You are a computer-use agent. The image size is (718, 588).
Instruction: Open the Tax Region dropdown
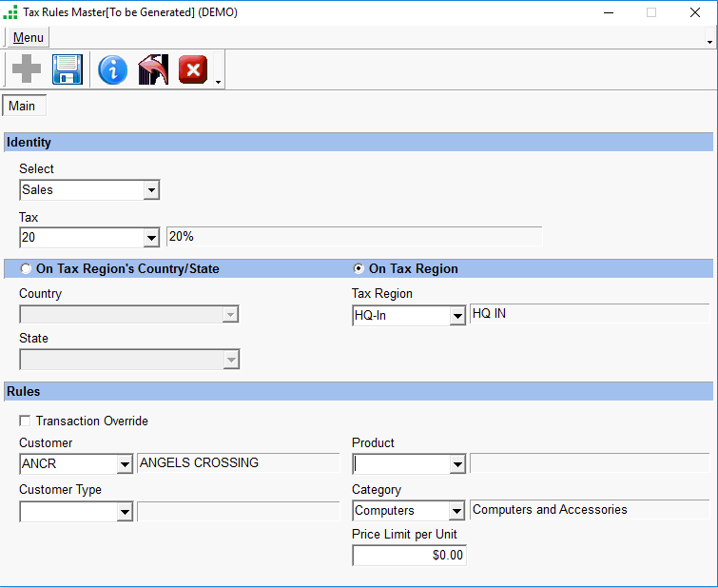click(x=456, y=316)
